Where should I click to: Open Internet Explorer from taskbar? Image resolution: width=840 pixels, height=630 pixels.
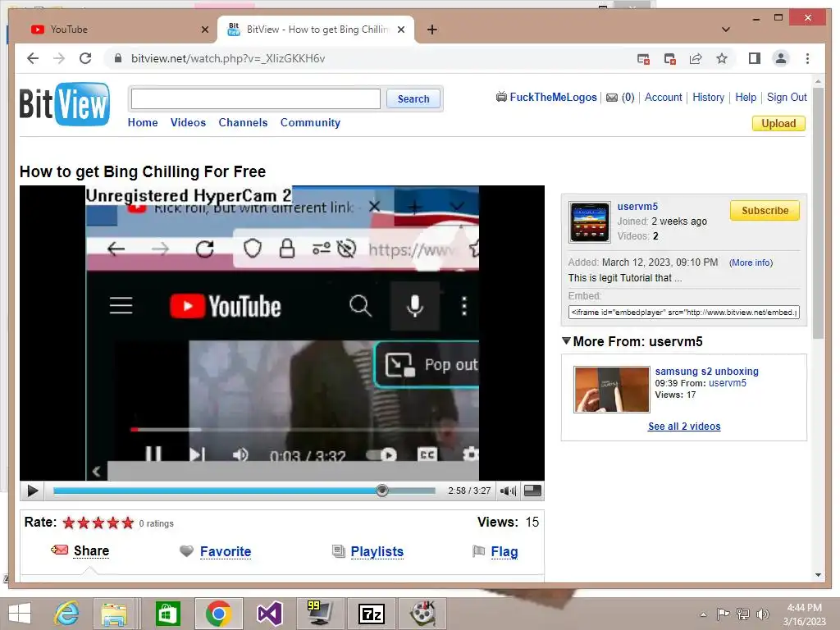(x=66, y=614)
